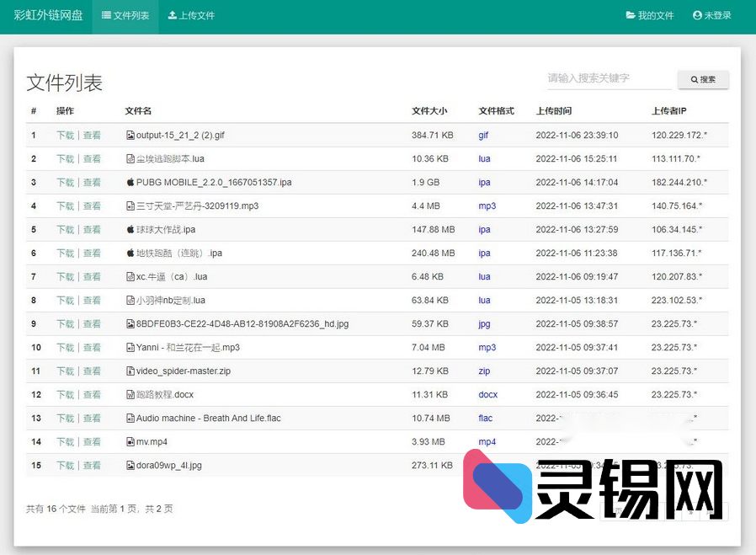Switch to the 上传文件 tab
The height and width of the screenshot is (555, 756).
point(190,15)
